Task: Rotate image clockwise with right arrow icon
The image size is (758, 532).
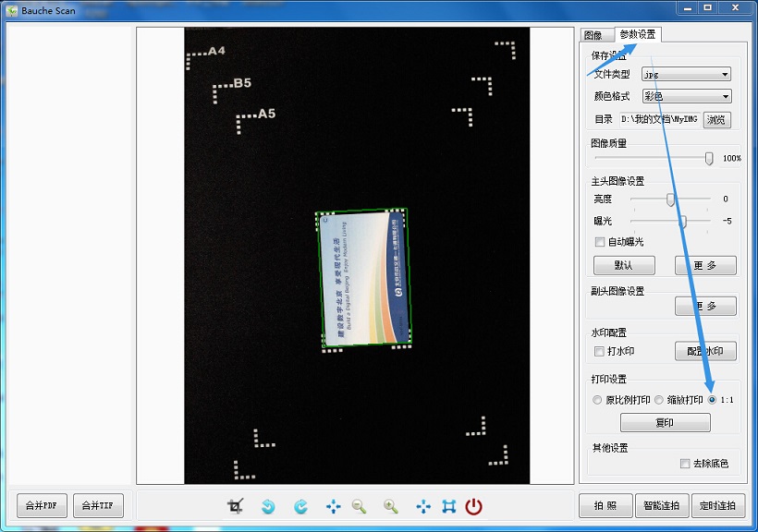Action: pyautogui.click(x=300, y=506)
